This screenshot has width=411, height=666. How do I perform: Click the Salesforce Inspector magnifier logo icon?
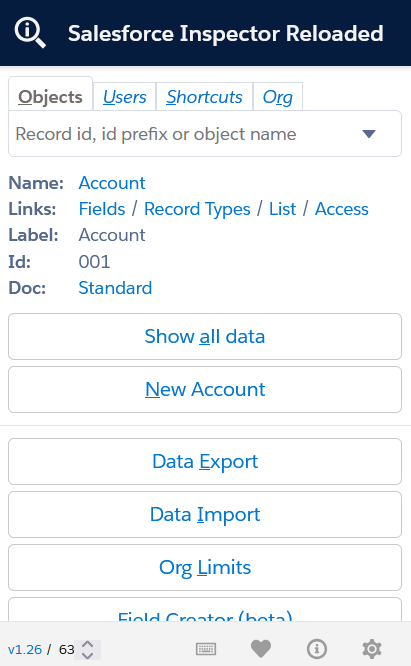coord(30,33)
